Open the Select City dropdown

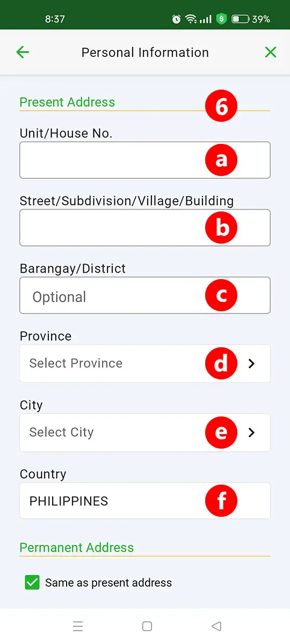145,432
